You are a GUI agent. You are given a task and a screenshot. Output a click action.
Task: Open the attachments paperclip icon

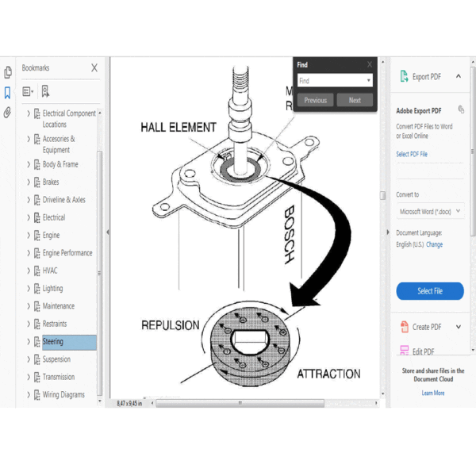(7, 113)
